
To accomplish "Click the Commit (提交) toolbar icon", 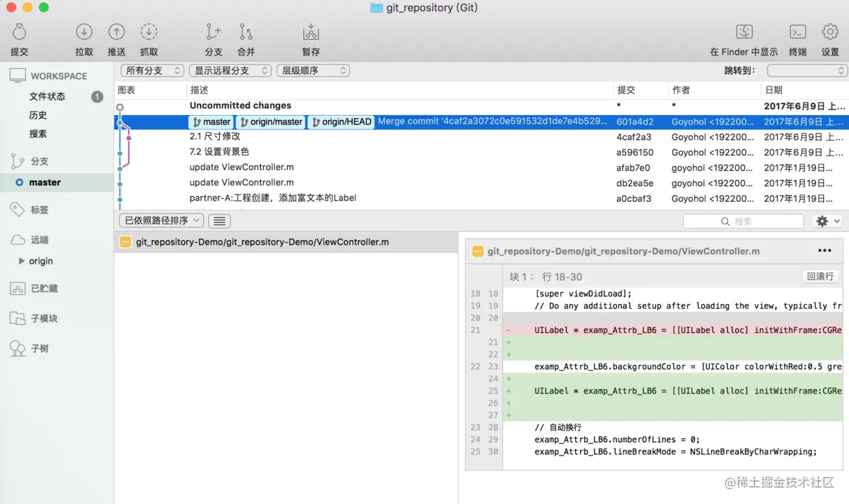I will pyautogui.click(x=19, y=32).
